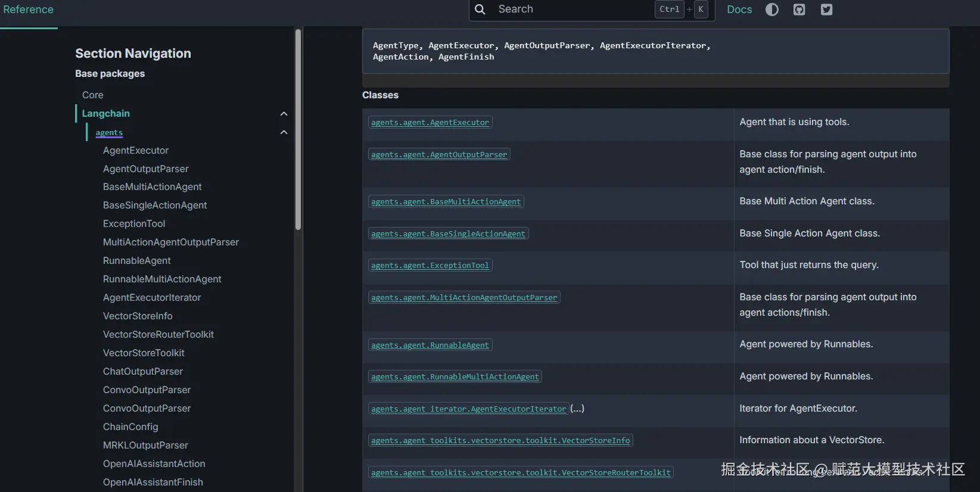Open VectorStoreToolkit in the sidebar
The height and width of the screenshot is (492, 980).
[144, 353]
